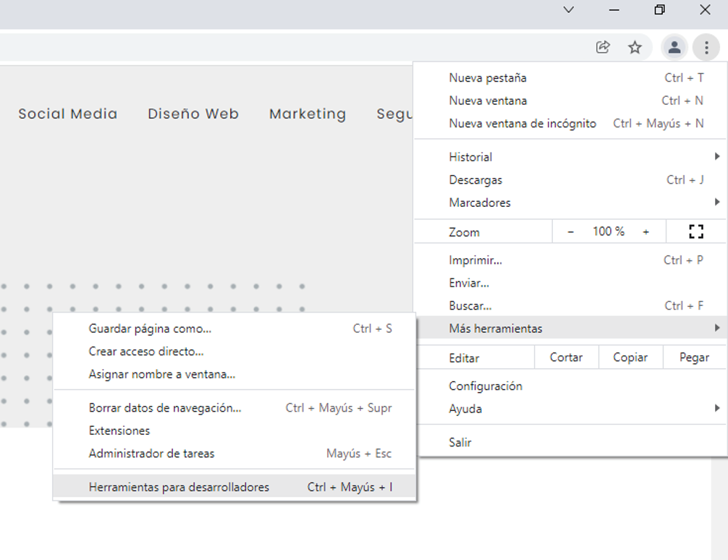Open Administrador de tareas
This screenshot has height=560, width=728.
[x=151, y=454]
